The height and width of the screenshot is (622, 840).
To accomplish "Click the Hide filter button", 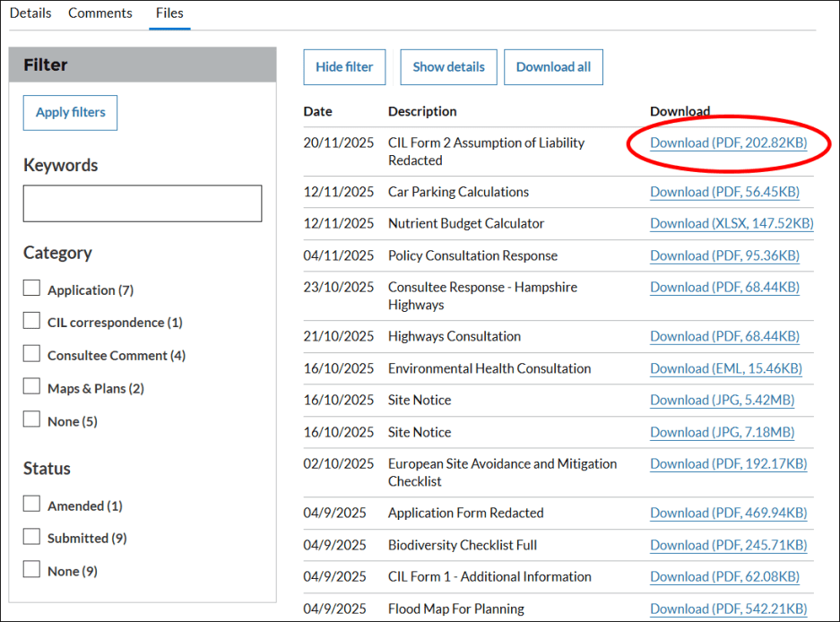I will 344,67.
